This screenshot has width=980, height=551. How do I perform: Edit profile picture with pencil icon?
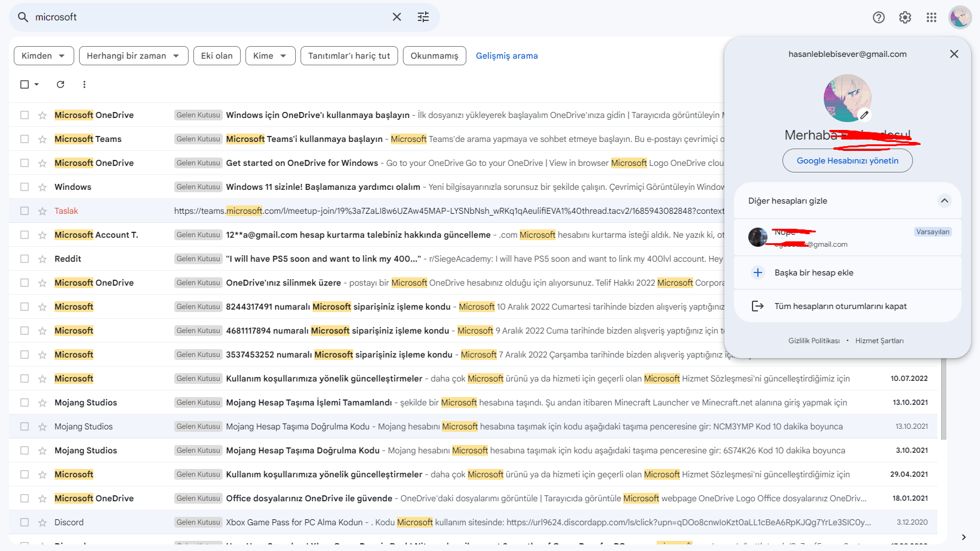pyautogui.click(x=864, y=114)
